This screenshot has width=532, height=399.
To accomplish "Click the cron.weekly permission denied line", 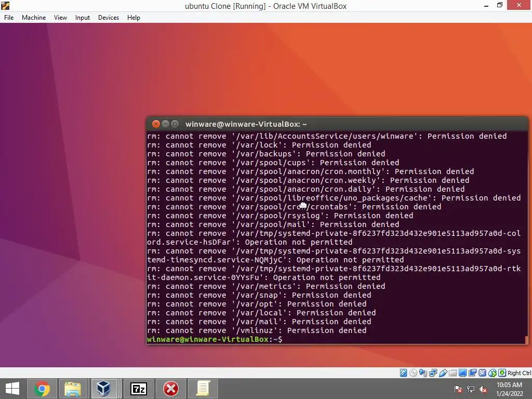I will tap(308, 180).
